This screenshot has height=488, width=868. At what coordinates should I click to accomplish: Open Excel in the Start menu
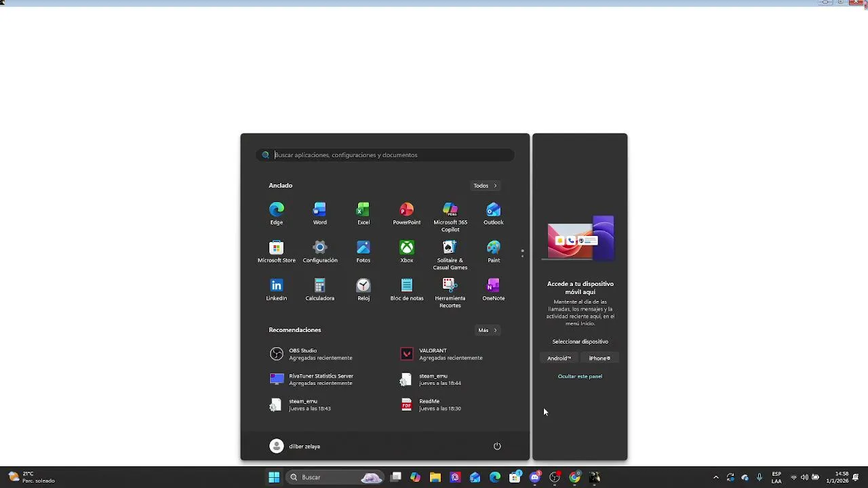pyautogui.click(x=363, y=213)
